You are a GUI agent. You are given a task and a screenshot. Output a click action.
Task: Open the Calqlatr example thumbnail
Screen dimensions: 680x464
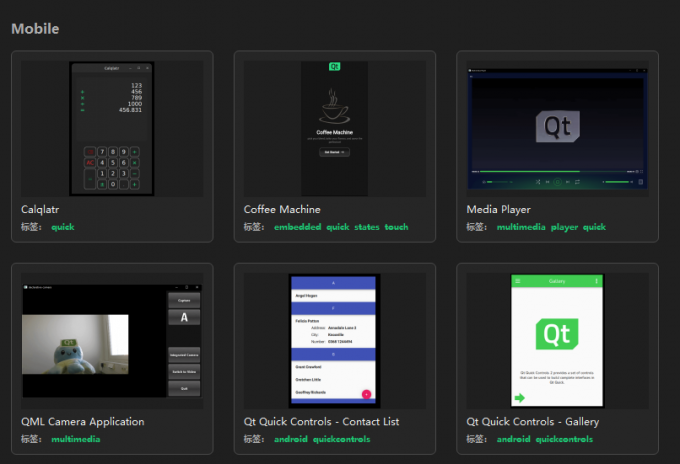click(x=112, y=128)
